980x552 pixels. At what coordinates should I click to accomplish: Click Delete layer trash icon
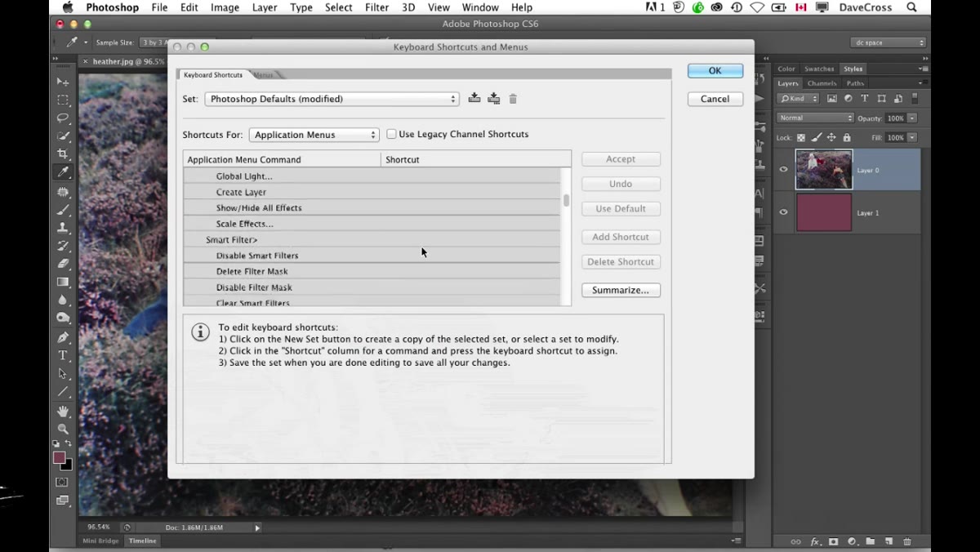coord(907,541)
